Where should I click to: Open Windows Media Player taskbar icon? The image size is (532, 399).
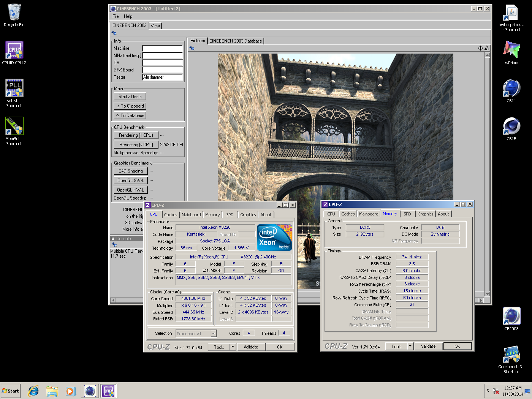pos(70,391)
